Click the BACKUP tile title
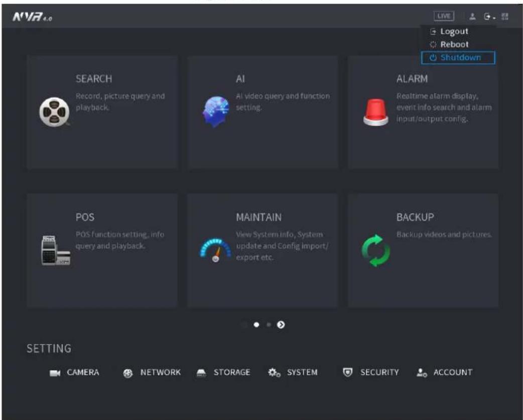 pos(415,217)
